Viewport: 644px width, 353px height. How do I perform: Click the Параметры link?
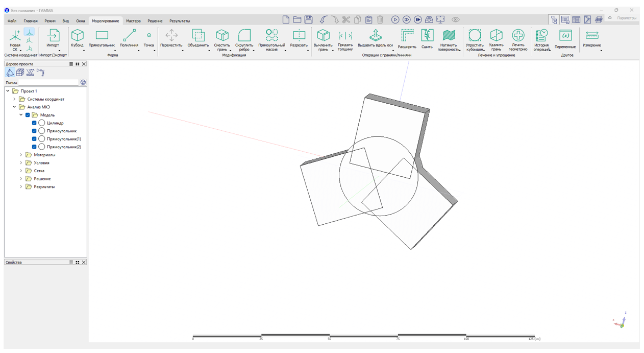point(626,18)
